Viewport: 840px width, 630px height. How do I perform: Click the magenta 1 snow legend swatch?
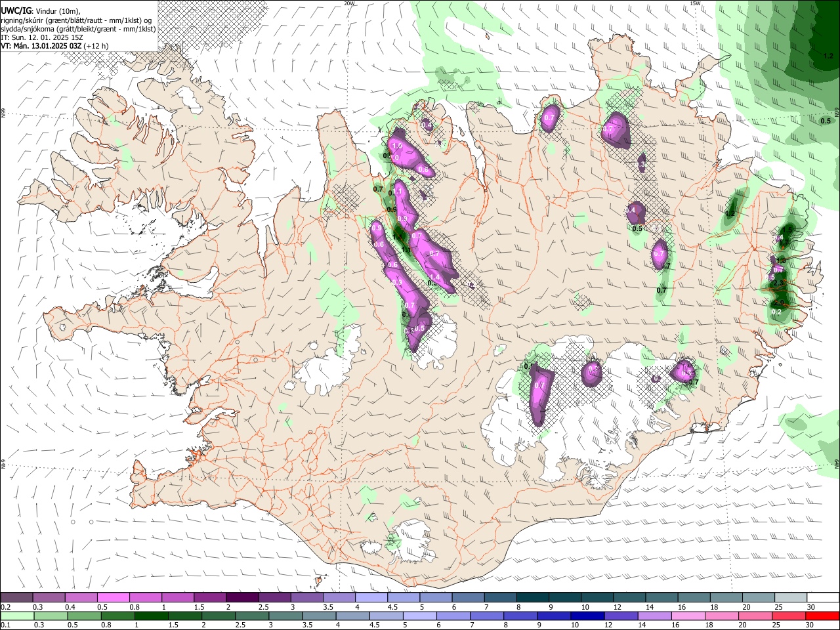[x=178, y=597]
